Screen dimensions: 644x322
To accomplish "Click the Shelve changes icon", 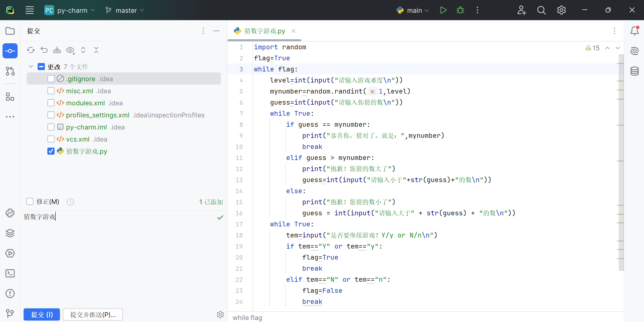I will (57, 50).
